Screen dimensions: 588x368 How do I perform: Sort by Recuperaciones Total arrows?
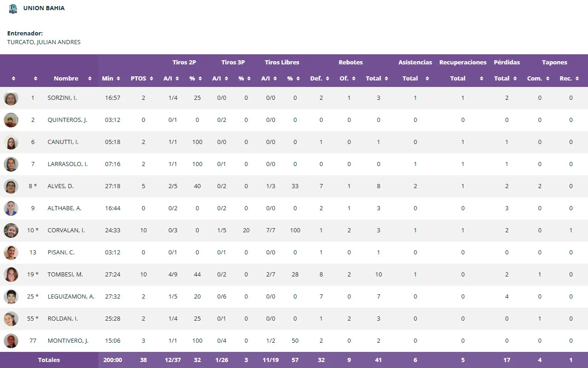481,79
